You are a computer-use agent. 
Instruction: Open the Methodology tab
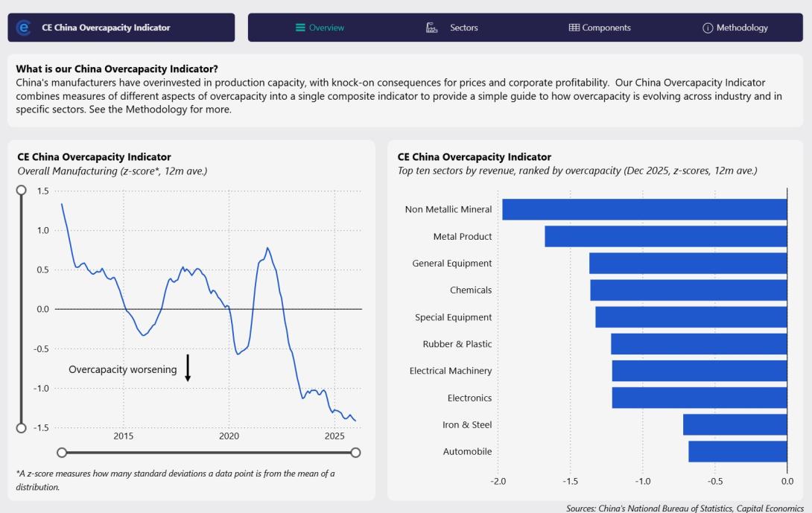coord(741,28)
